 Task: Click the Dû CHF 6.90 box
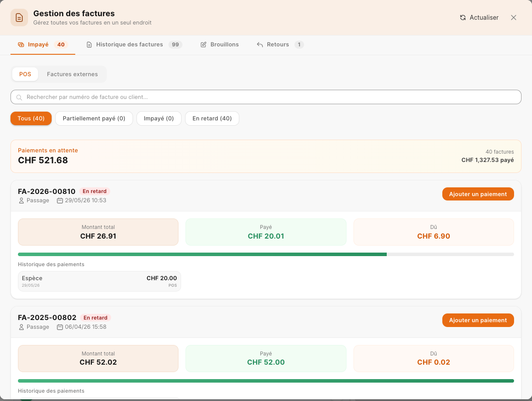coord(434,232)
